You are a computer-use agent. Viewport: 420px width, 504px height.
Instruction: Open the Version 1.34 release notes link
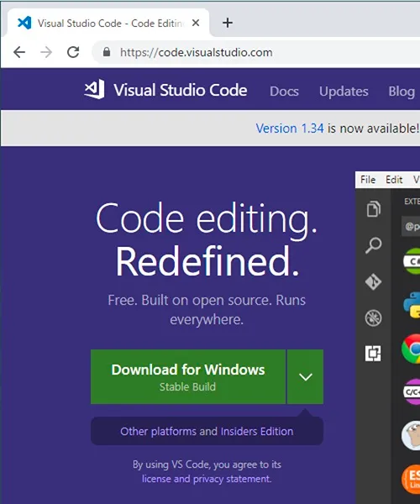pyautogui.click(x=290, y=129)
